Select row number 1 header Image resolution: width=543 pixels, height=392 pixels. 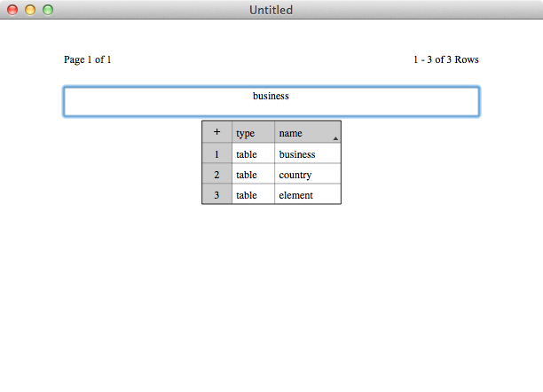[x=216, y=153]
